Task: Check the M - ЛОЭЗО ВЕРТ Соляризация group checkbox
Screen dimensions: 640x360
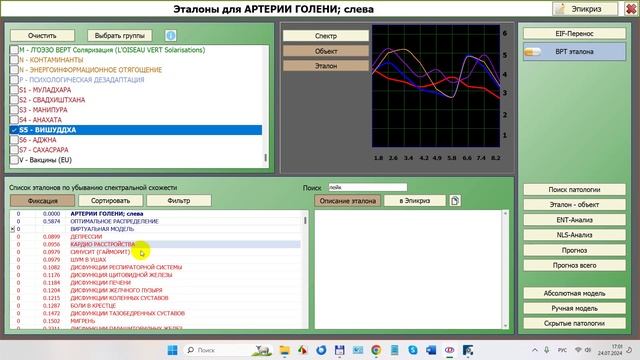Action: [x=14, y=50]
